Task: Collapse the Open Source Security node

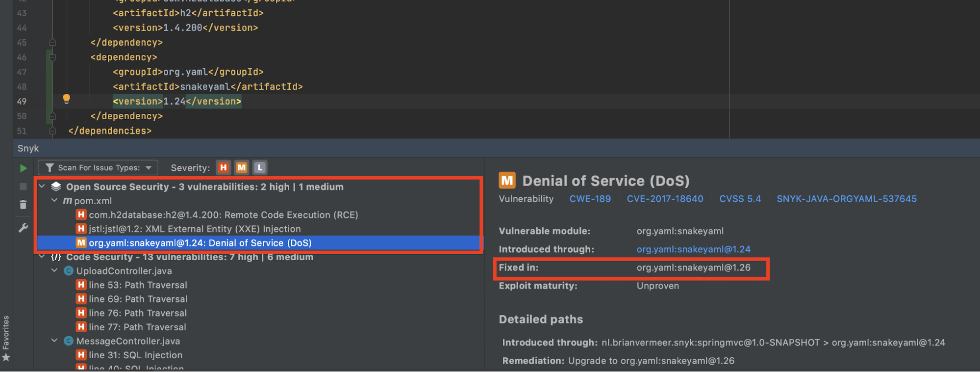Action: click(42, 186)
